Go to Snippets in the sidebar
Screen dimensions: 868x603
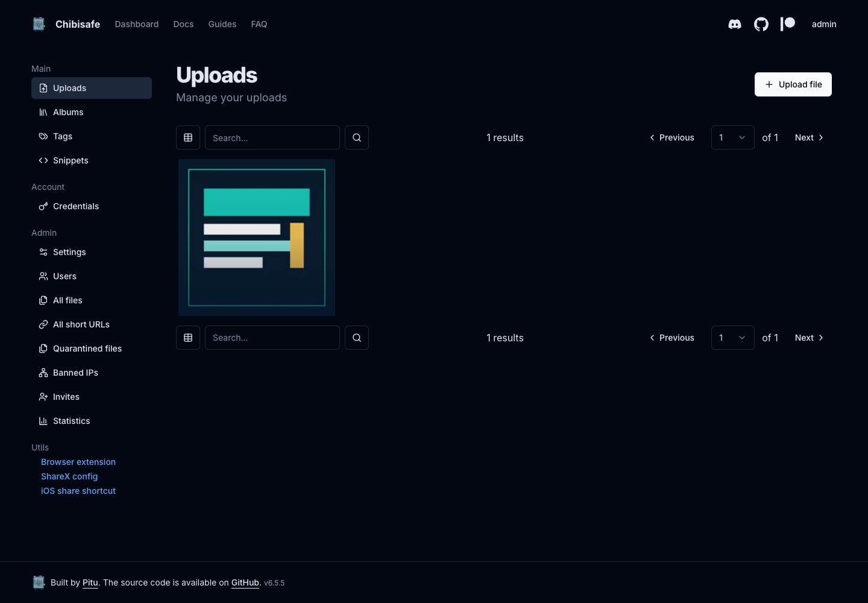pos(92,160)
